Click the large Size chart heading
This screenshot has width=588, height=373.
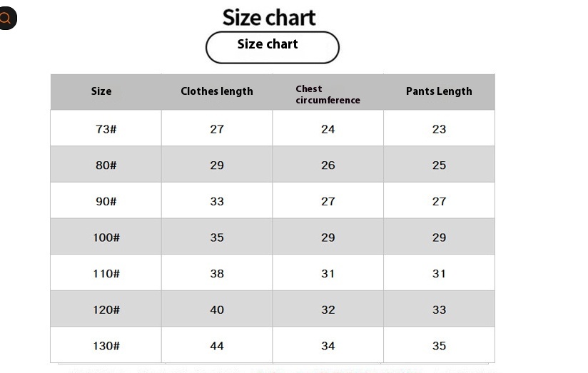tap(268, 17)
